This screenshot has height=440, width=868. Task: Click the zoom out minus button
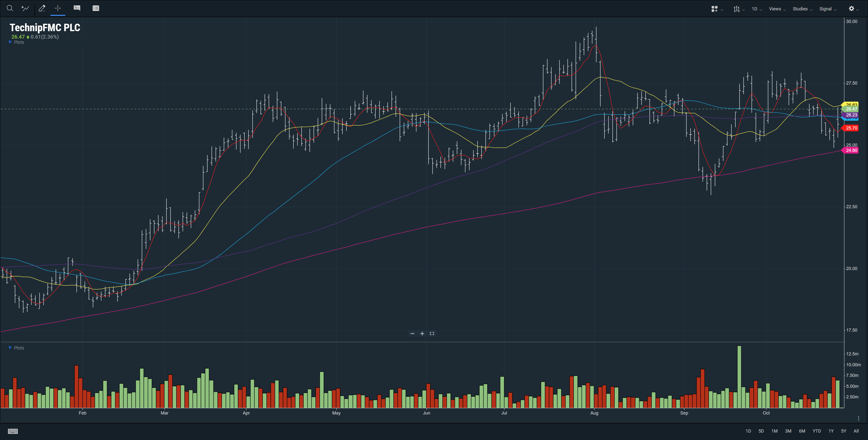pyautogui.click(x=412, y=334)
